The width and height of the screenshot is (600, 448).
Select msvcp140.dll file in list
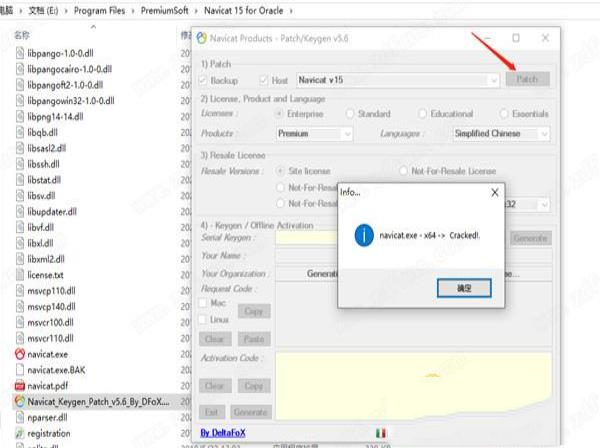click(x=45, y=306)
